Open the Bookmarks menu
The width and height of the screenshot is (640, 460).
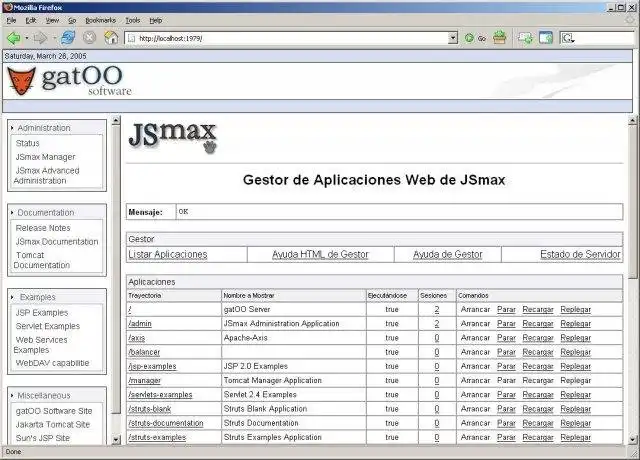click(x=100, y=20)
